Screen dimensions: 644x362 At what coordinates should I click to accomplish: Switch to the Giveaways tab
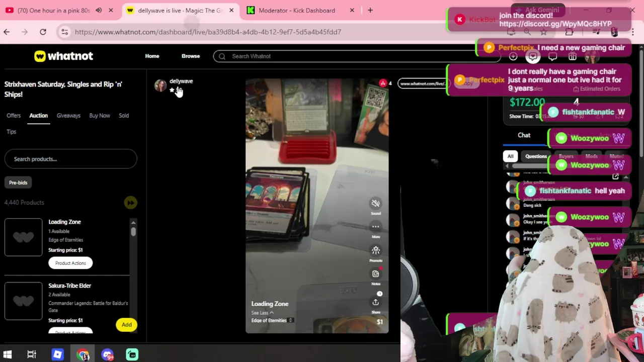click(x=68, y=116)
